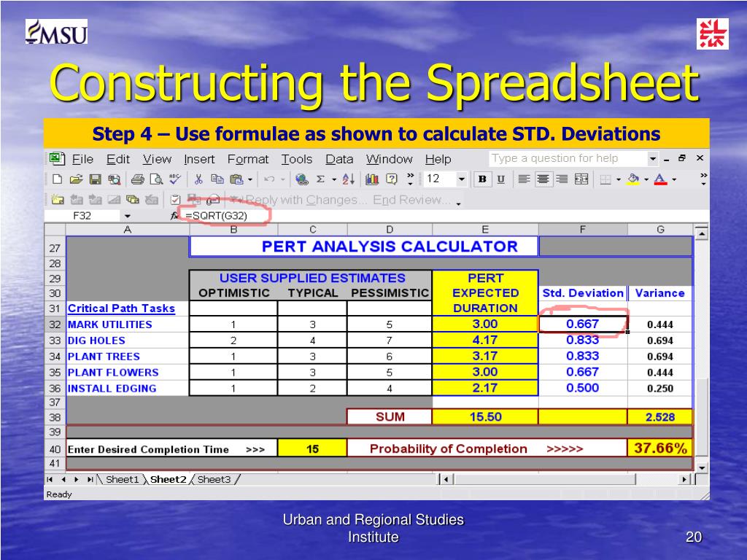Launch the Chart Wizard icon
The height and width of the screenshot is (560, 747).
(x=372, y=179)
